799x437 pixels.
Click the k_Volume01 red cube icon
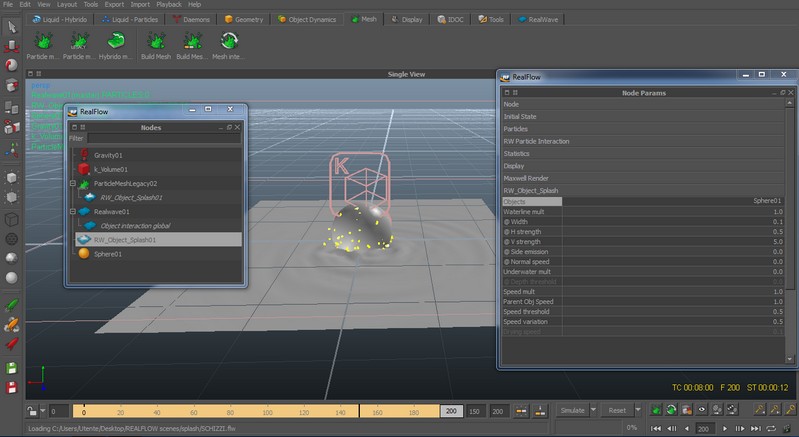[x=84, y=169]
